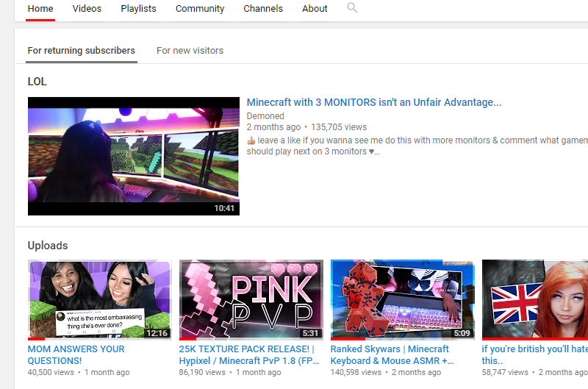
Task: View the Channels tab
Action: pyautogui.click(x=263, y=9)
